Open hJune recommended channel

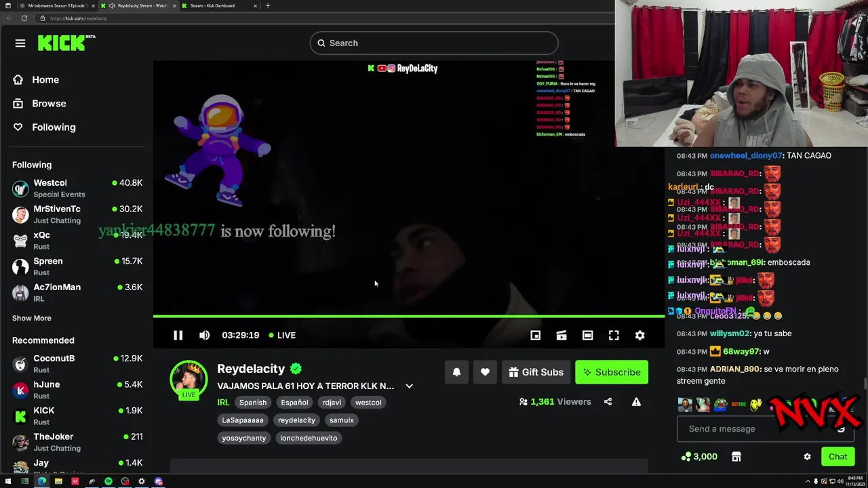coord(77,390)
